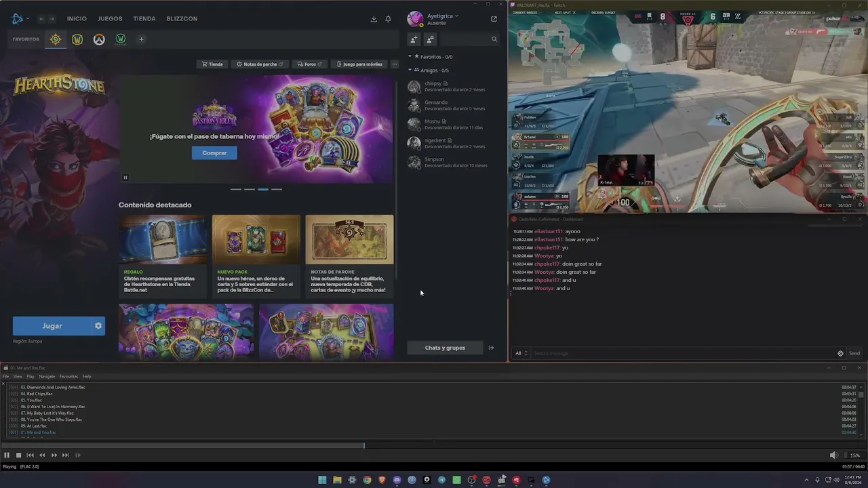868x488 pixels.
Task: Click the blue Jugar button
Action: [52, 326]
